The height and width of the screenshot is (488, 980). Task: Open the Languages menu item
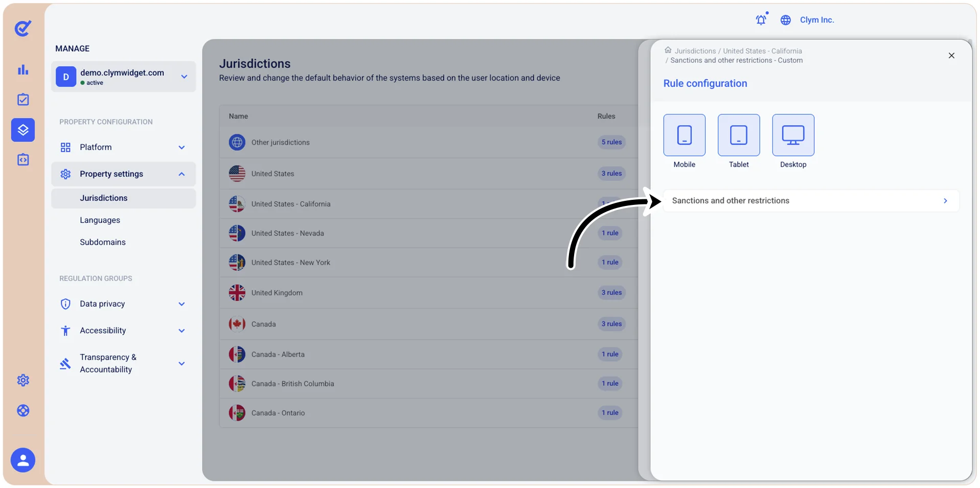click(x=100, y=220)
